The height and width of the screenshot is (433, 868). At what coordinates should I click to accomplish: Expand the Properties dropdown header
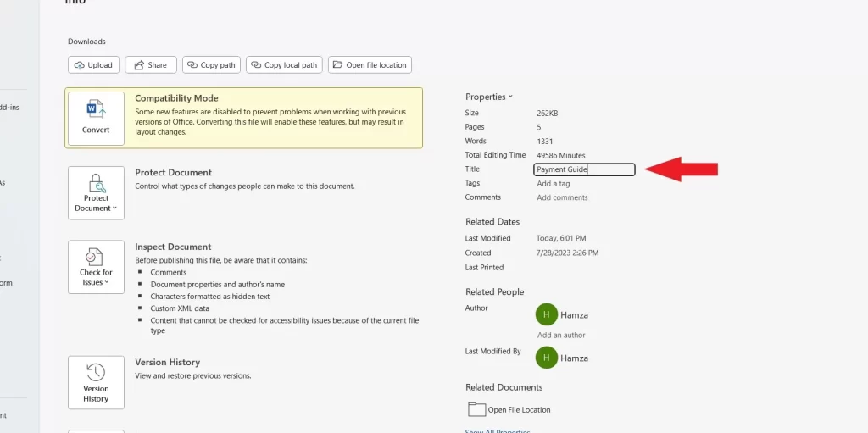488,97
